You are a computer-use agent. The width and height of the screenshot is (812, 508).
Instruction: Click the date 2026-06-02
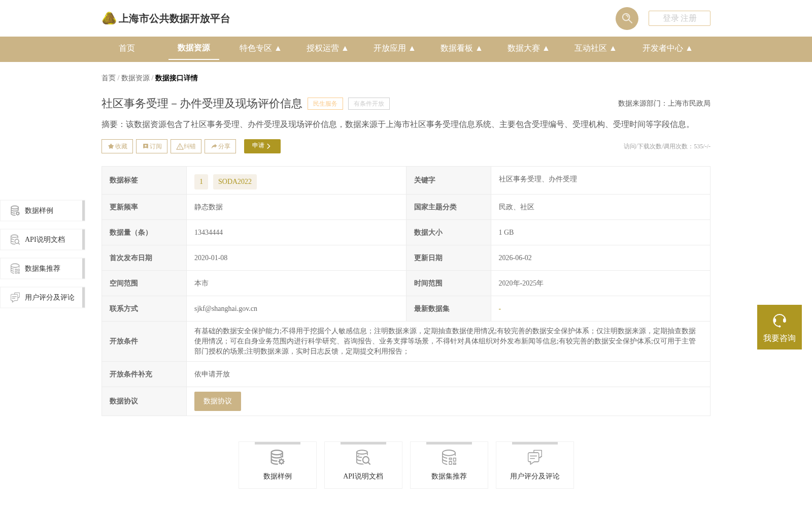pyautogui.click(x=515, y=258)
